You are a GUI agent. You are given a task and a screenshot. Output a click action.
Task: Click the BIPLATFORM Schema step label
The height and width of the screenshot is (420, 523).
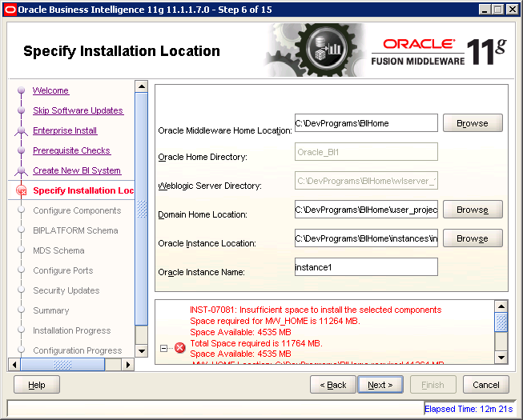click(x=75, y=230)
